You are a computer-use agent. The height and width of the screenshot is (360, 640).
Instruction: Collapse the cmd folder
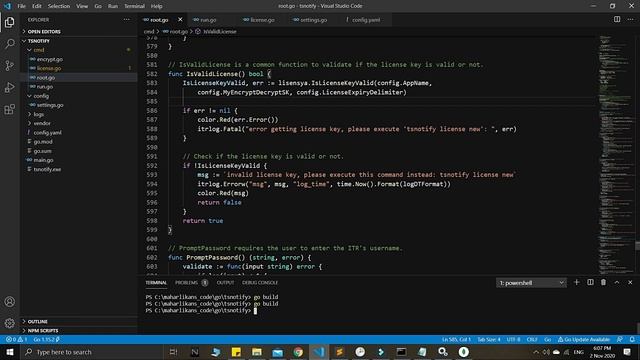39,50
